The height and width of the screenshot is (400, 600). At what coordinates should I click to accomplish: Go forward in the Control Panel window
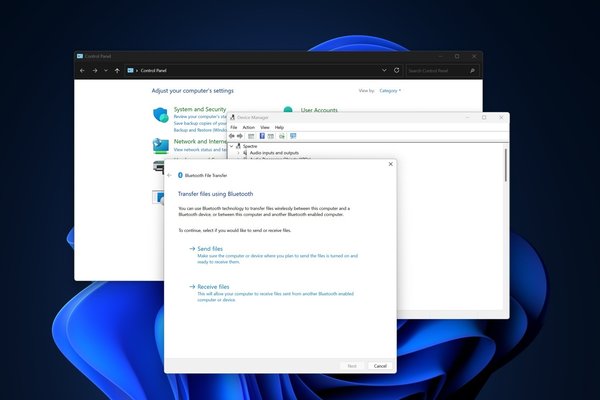point(95,70)
